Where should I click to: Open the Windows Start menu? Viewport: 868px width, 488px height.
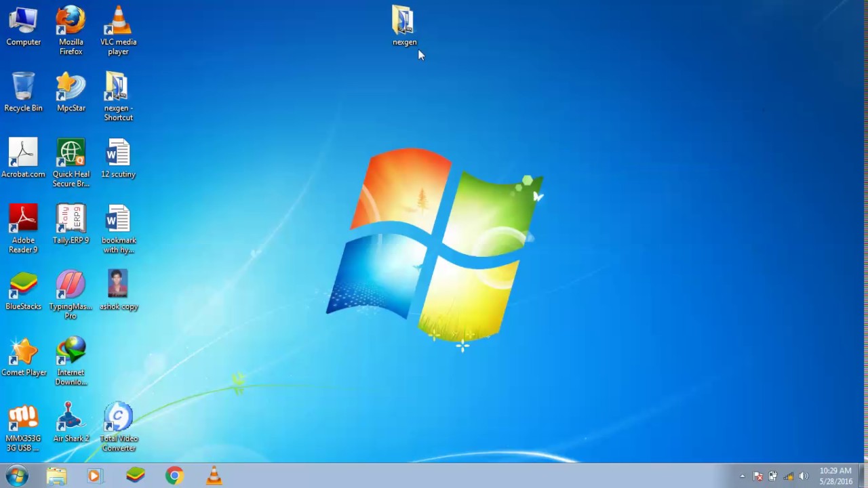tap(16, 476)
